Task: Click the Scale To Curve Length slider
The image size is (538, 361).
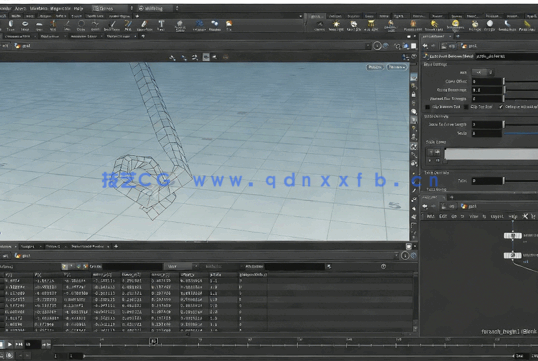Action: (x=521, y=124)
